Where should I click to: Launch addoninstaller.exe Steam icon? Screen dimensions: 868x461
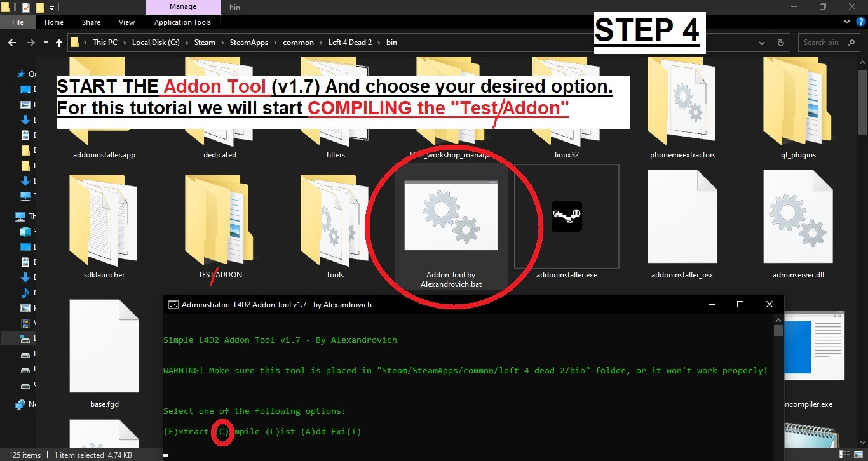click(566, 216)
